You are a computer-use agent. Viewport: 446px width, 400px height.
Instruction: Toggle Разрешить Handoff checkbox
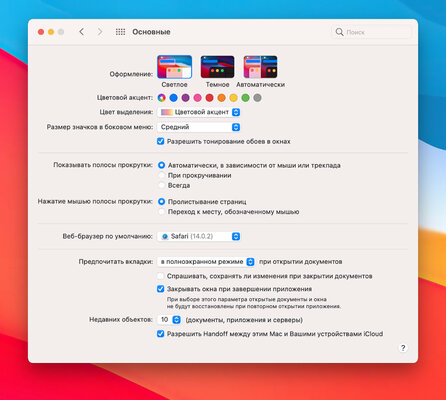click(161, 334)
